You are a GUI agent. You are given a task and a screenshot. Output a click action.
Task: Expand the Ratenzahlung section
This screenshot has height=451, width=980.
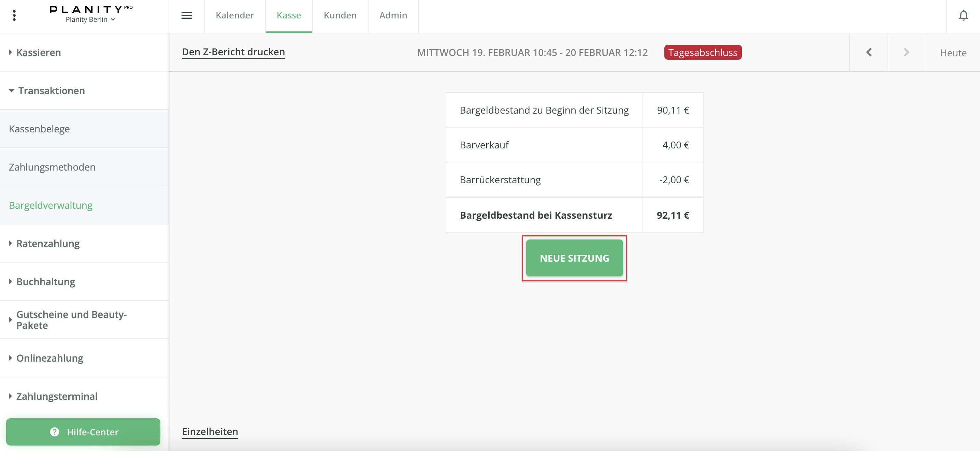[48, 243]
